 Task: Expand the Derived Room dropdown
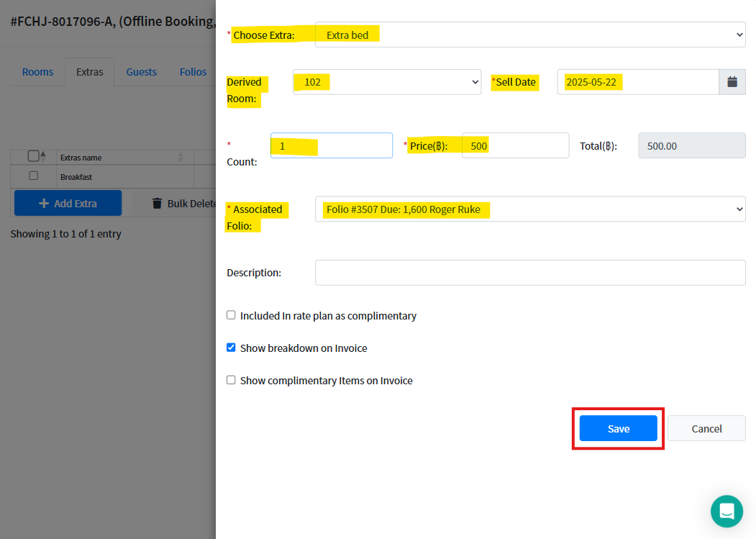tap(386, 82)
